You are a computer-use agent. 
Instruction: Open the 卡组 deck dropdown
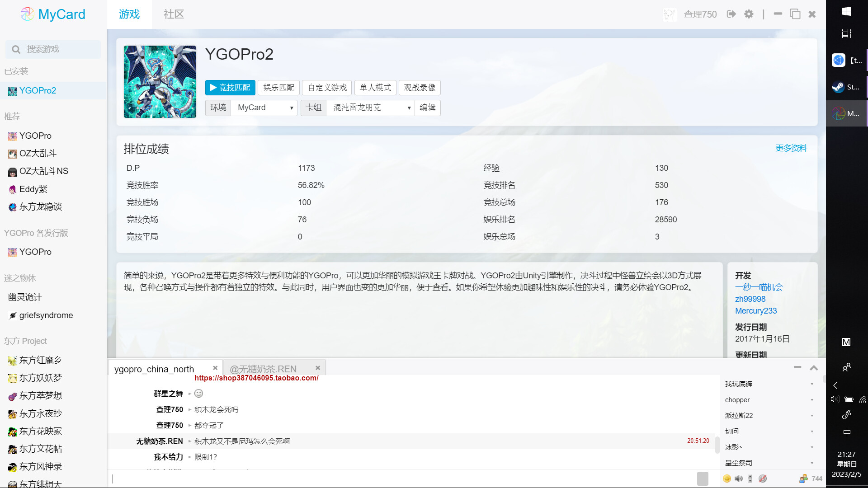[x=370, y=108]
